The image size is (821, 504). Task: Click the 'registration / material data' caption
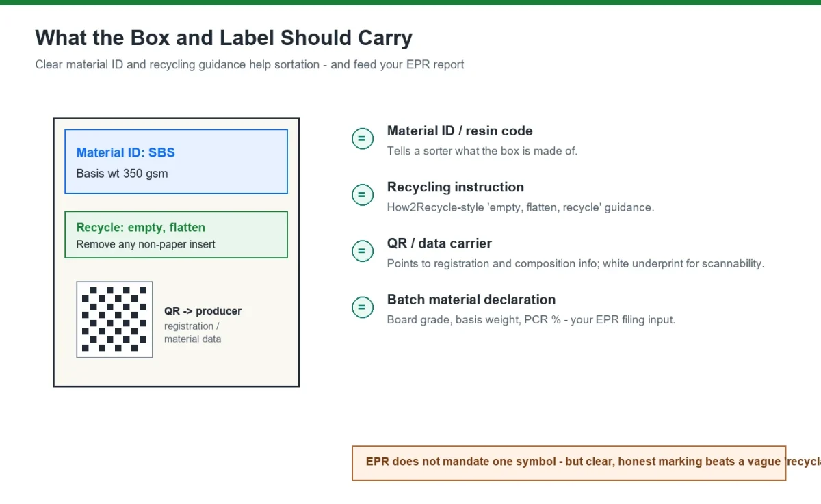tap(192, 332)
